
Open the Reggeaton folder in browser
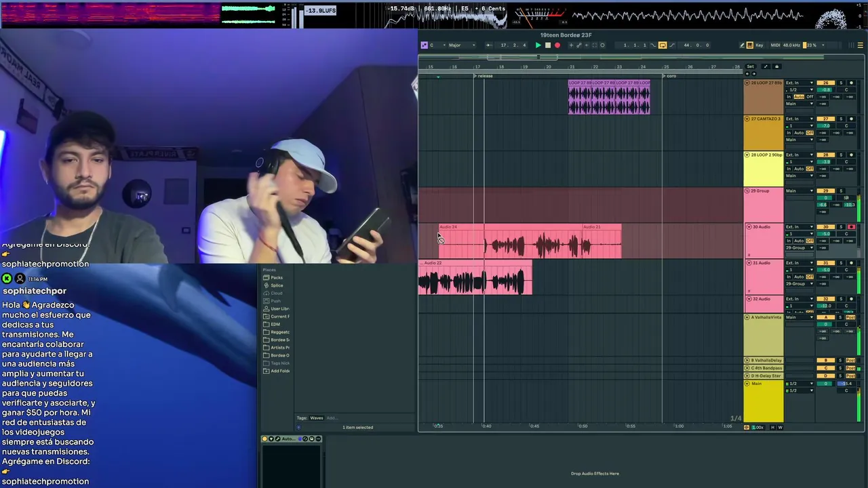tap(277, 332)
